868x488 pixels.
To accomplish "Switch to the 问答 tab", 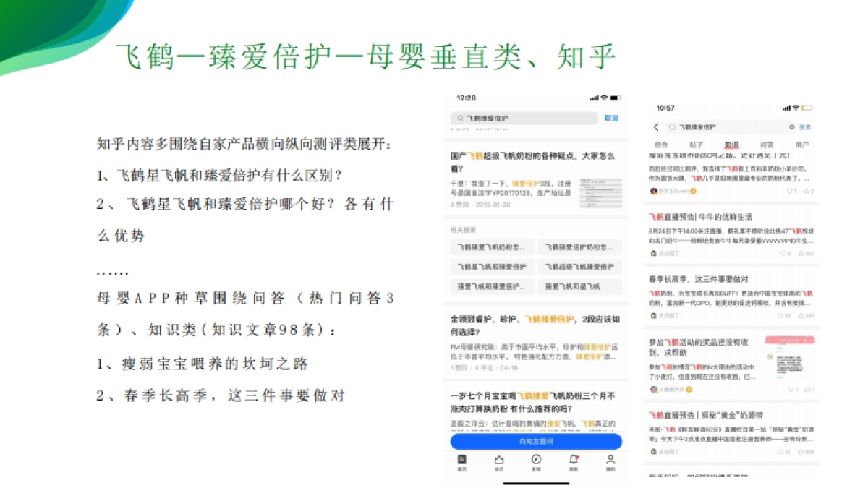I will pyautogui.click(x=767, y=145).
